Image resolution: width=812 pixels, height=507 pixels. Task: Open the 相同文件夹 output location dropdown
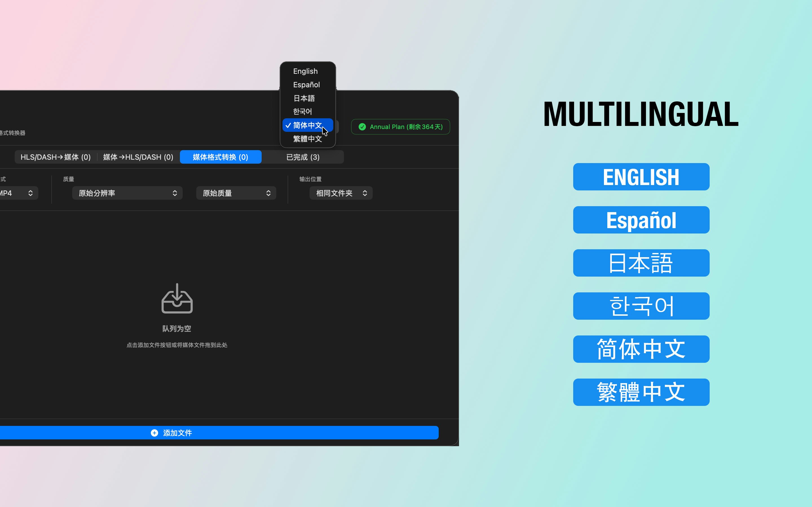point(341,193)
